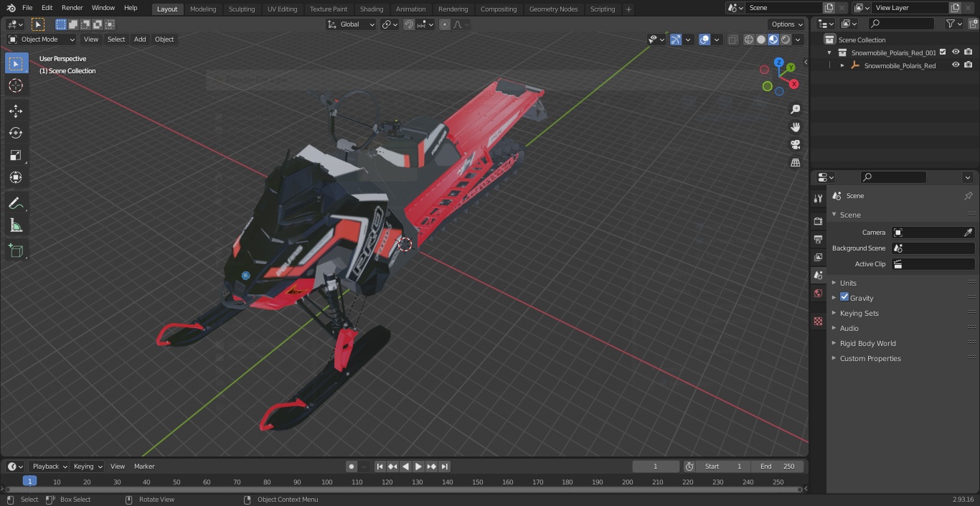Toggle Snowmobile_Polaris_Red_001 exclude checkbox

tap(943, 52)
